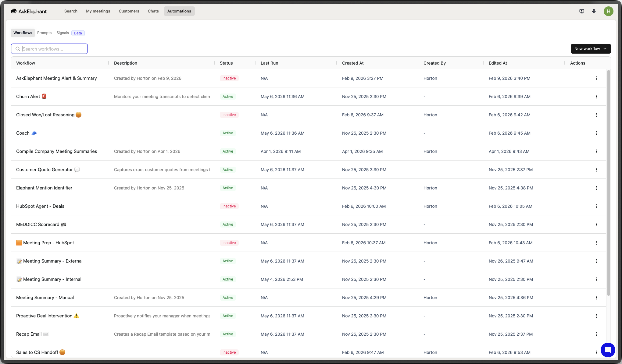Open actions menu for Recap Email row
This screenshot has width=622, height=364.
(x=596, y=334)
